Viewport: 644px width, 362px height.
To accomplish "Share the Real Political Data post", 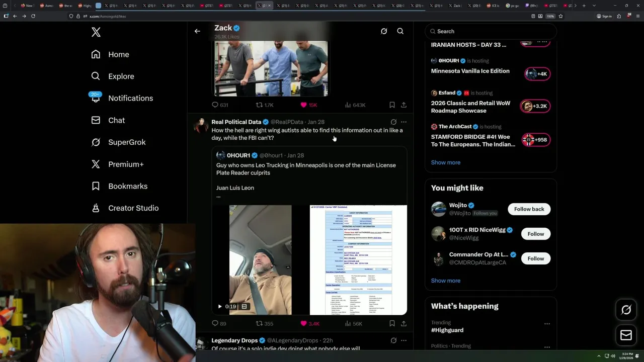I will (x=404, y=323).
